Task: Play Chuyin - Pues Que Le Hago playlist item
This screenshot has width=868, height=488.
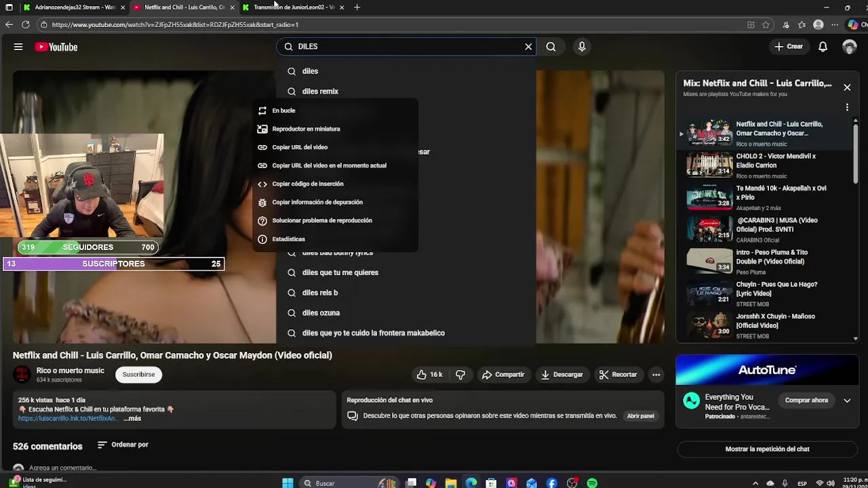Action: point(764,293)
